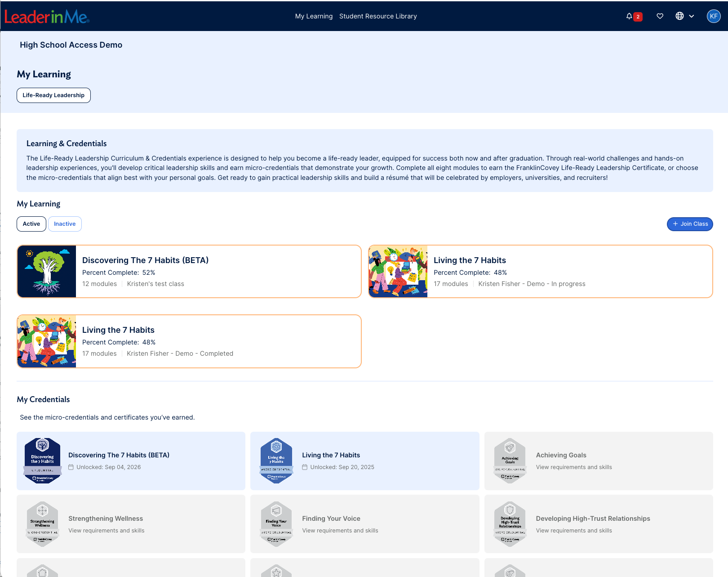
Task: Click the High School Access Demo heading
Action: [71, 45]
